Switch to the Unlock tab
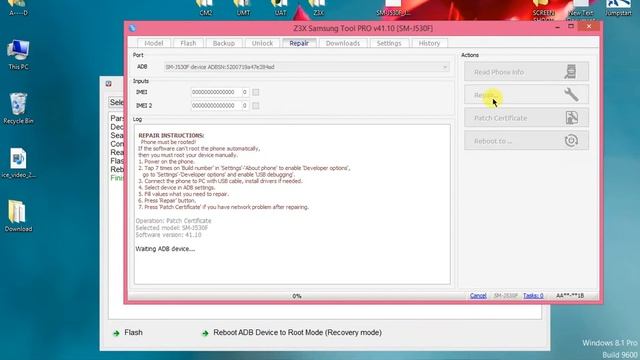The width and height of the screenshot is (640, 360). (x=262, y=43)
